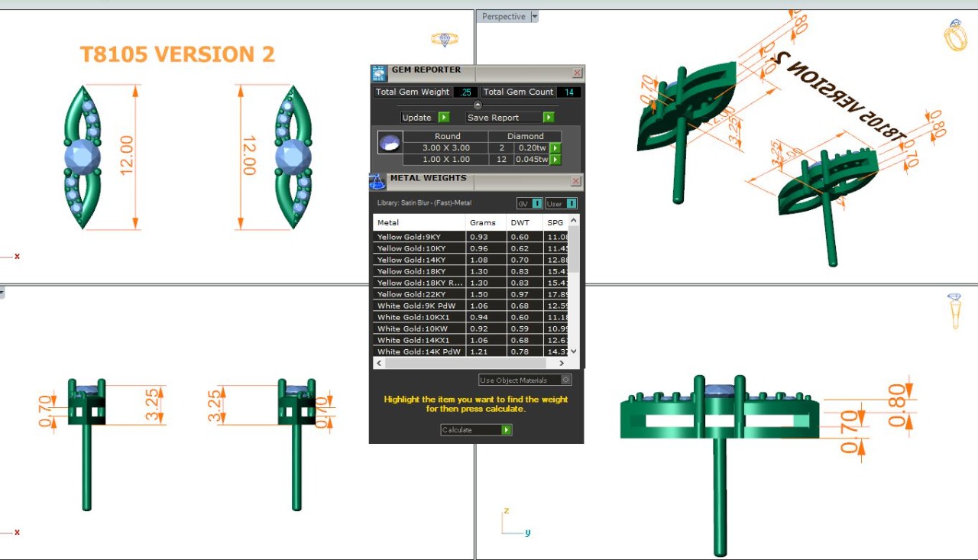
Task: Toggle the GV switch in Metal Weights
Action: pos(537,203)
